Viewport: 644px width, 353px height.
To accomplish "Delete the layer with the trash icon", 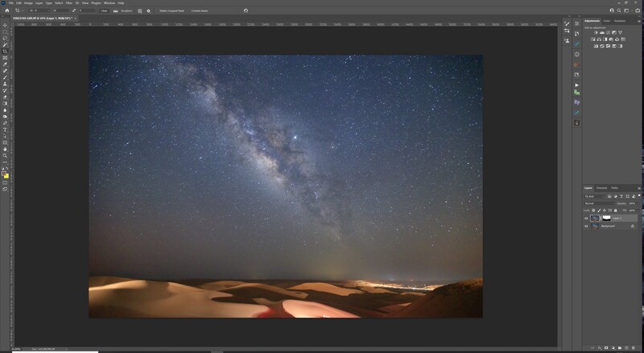I will [634, 348].
